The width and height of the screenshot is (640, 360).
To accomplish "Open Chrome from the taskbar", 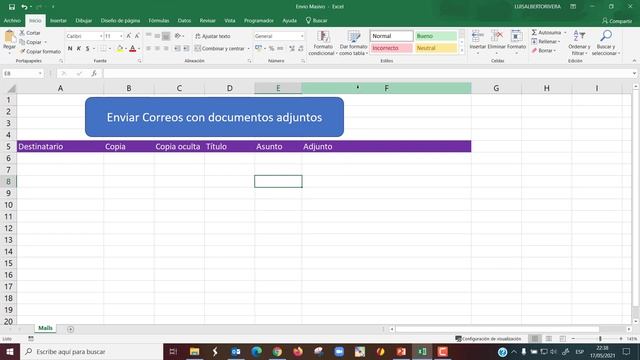I will click(x=277, y=351).
